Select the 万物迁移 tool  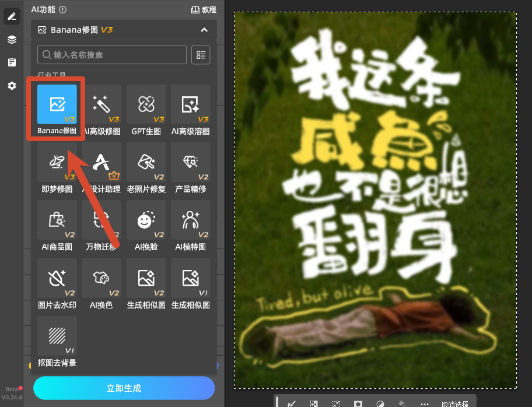point(101,220)
